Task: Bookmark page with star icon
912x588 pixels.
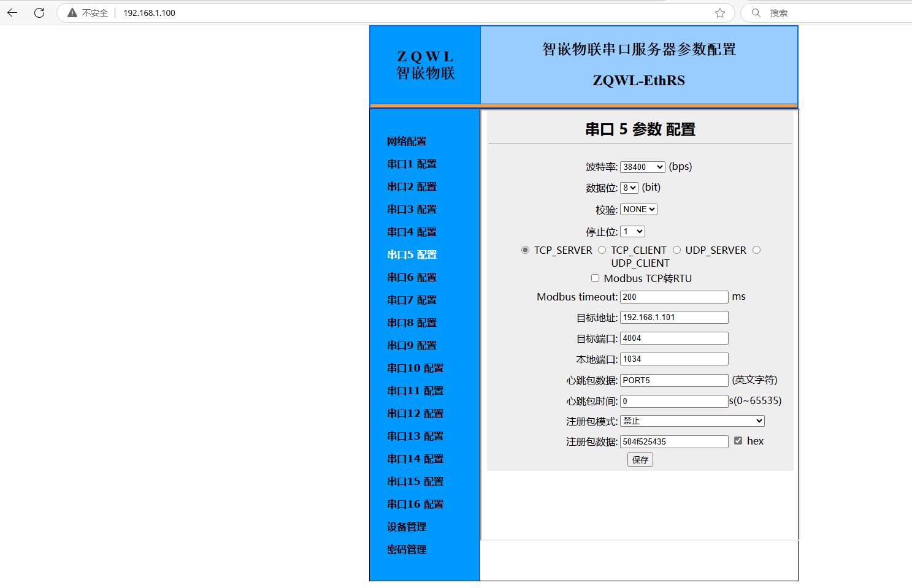Action: (720, 13)
